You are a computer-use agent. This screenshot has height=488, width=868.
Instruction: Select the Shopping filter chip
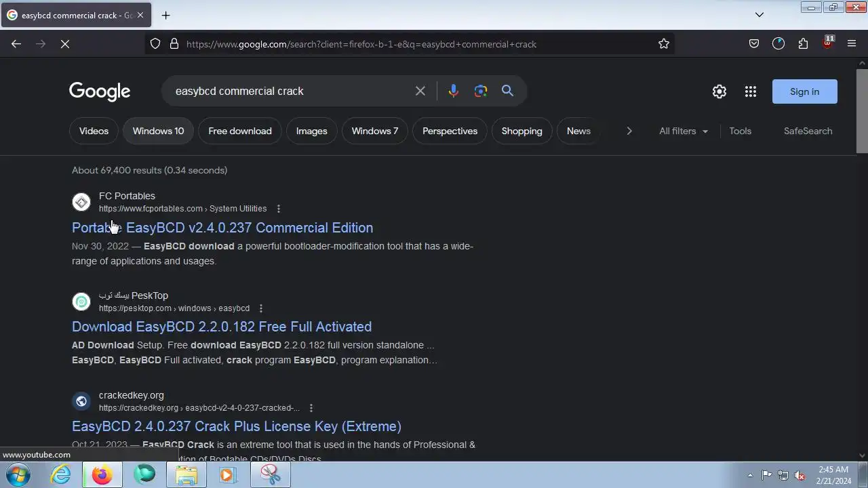tap(521, 131)
